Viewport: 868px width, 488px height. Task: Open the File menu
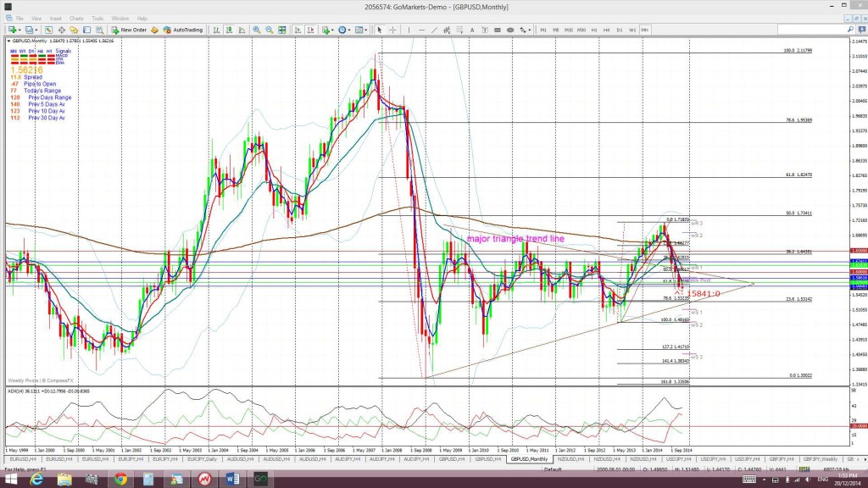19,19
